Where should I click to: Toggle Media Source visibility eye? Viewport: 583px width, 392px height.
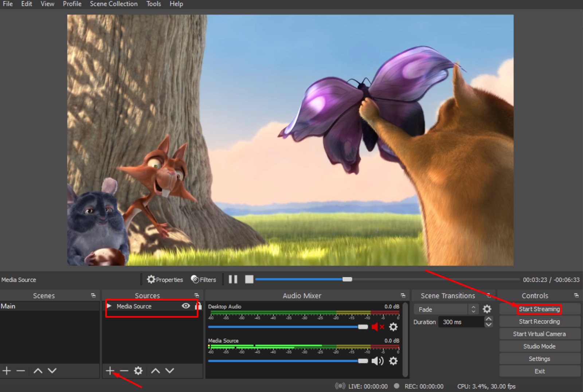coord(186,306)
